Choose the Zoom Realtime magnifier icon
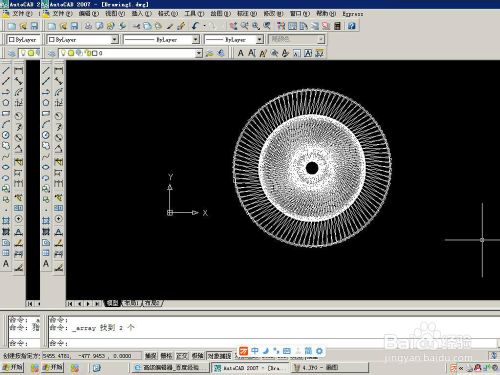500x375 pixels. point(245,26)
